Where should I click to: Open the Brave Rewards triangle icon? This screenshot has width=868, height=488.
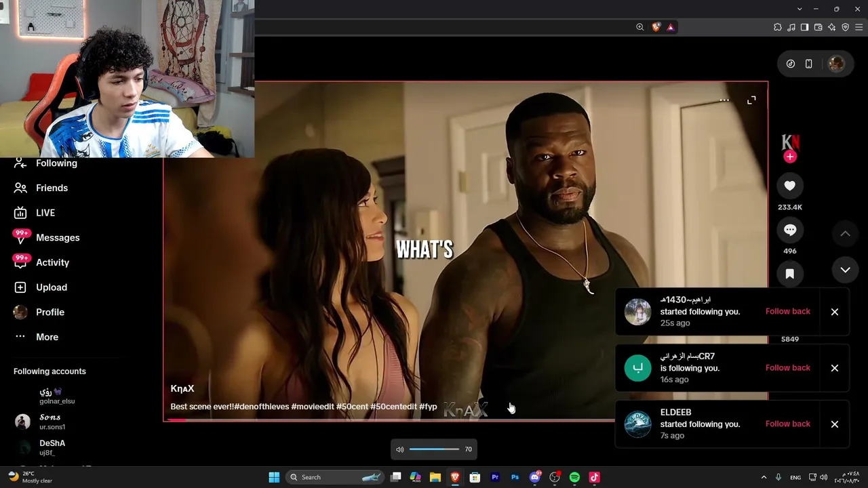[x=671, y=27]
